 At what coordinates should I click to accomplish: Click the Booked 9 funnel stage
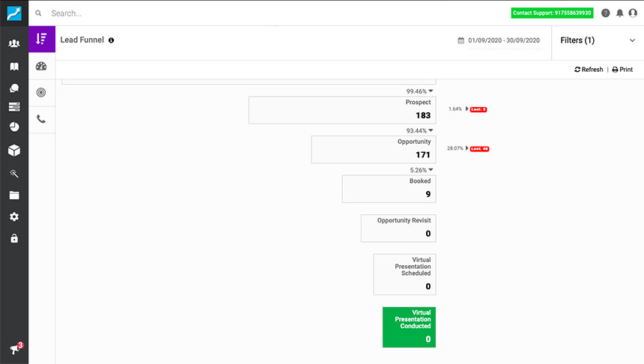pos(389,189)
